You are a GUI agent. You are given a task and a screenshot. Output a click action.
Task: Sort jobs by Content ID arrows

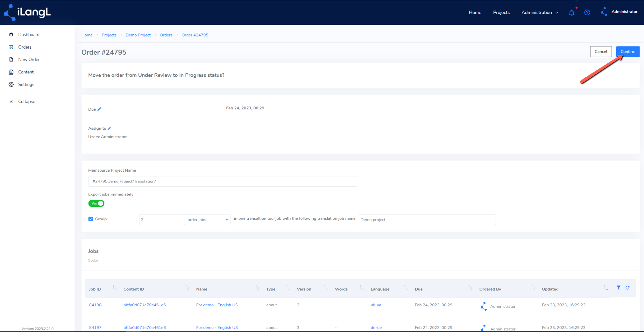click(x=187, y=288)
